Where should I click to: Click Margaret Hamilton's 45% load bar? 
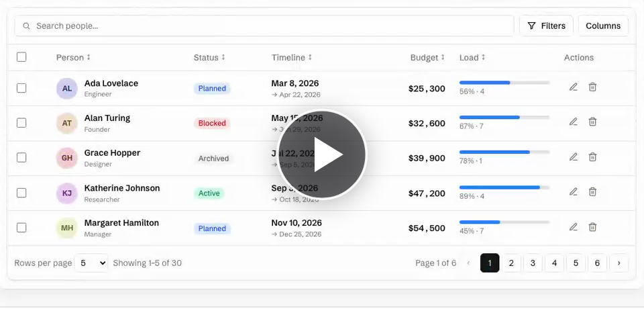coord(504,222)
